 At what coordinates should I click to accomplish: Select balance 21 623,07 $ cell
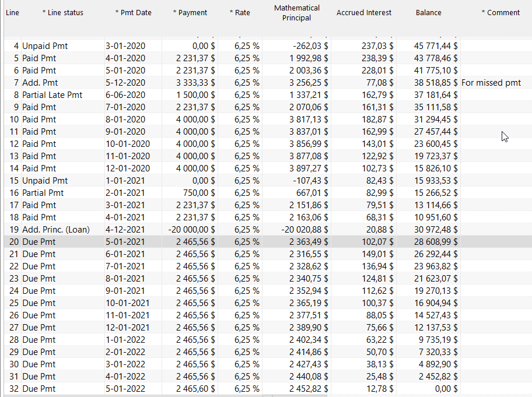pos(429,278)
